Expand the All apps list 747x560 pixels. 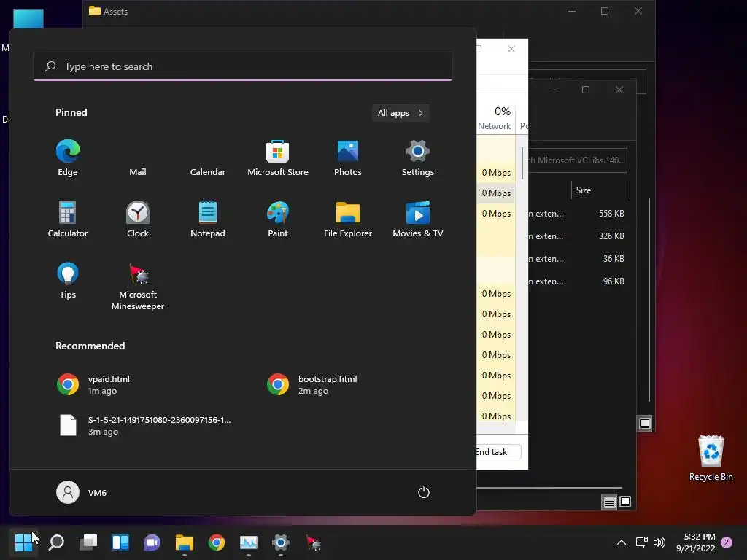400,113
